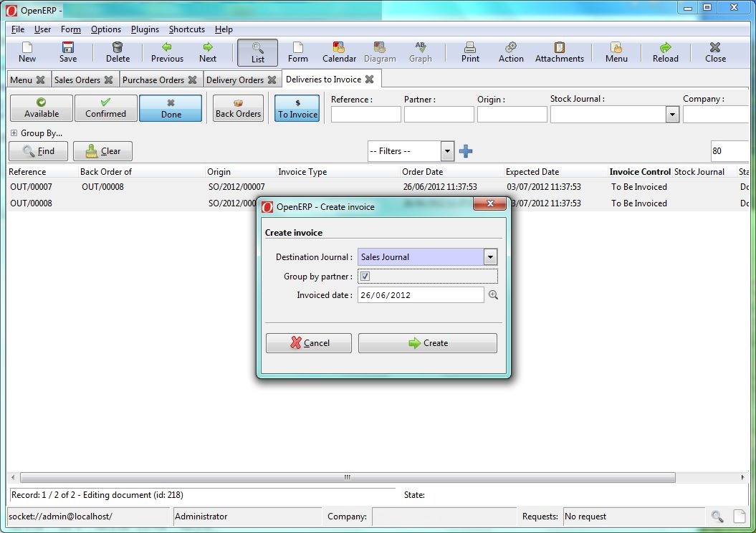Click the Find button
This screenshot has height=533, width=756.
(38, 151)
